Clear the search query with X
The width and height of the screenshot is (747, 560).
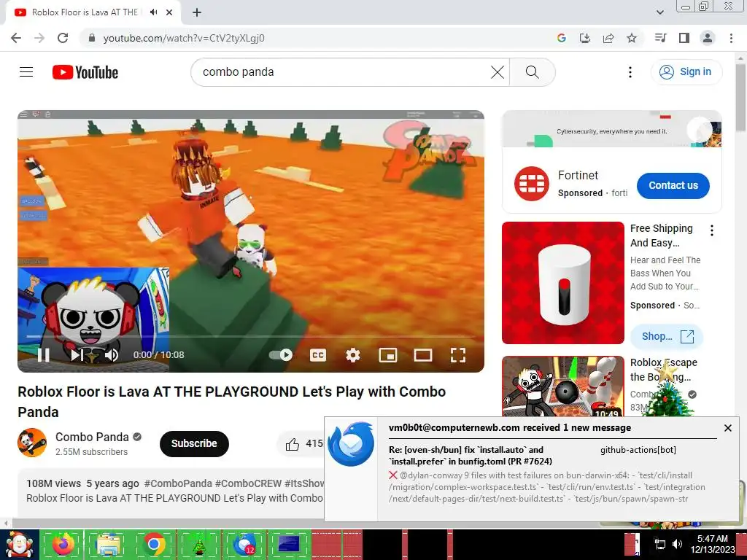[x=498, y=72]
